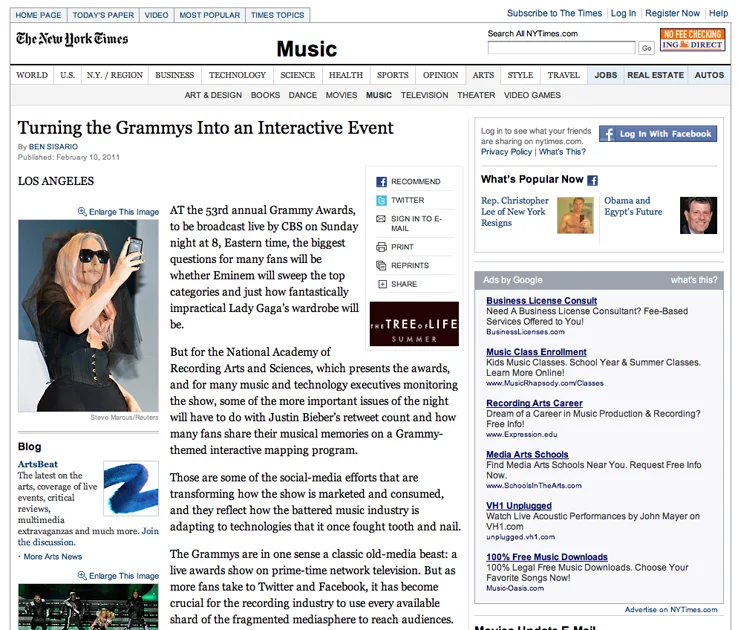Focus the Search All NYTimes.com field
738x630 pixels.
[x=562, y=48]
